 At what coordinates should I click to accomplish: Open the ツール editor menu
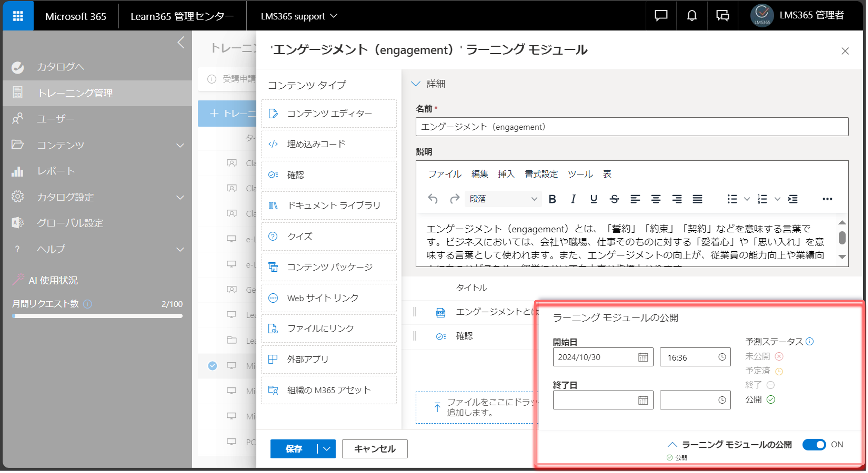pos(580,174)
